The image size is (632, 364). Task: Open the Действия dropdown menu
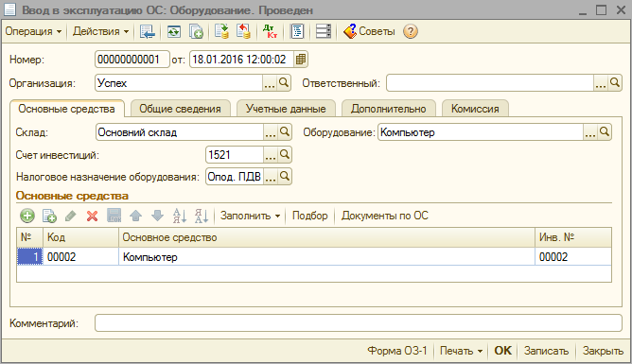point(100,31)
